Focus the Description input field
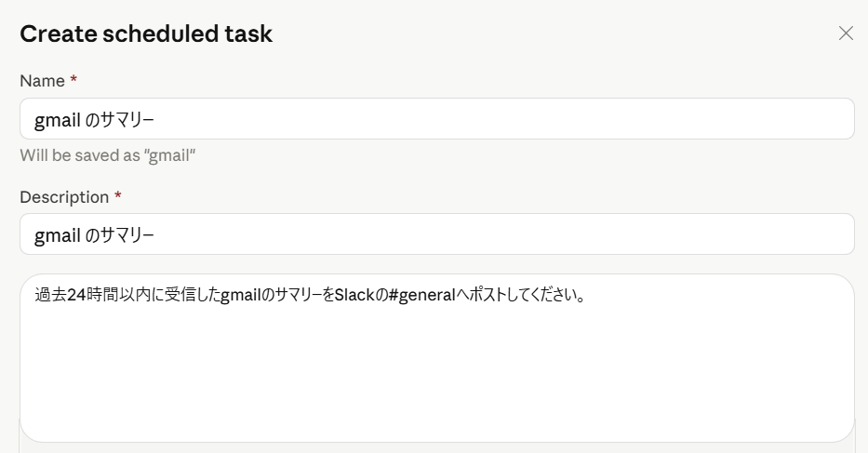Image resolution: width=868 pixels, height=453 pixels. pos(436,234)
